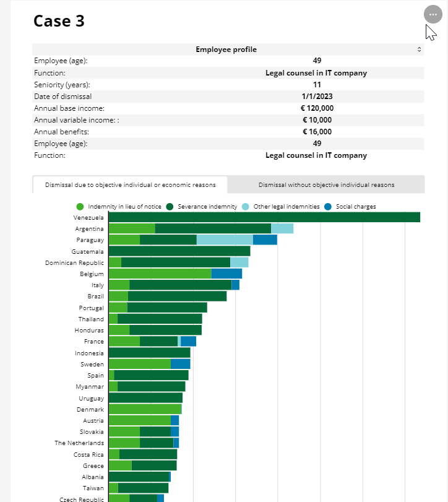Click the Guatemala severance indemnity bar

179,251
